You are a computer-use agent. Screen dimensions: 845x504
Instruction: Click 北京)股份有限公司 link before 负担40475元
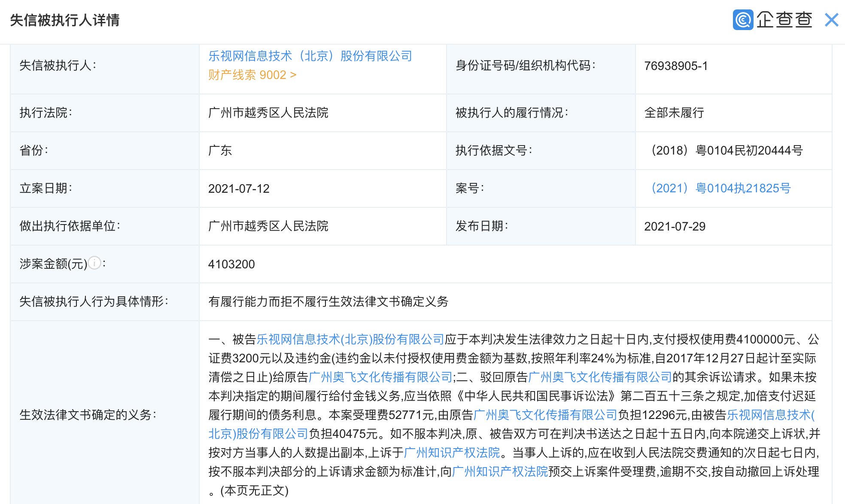pos(258,434)
